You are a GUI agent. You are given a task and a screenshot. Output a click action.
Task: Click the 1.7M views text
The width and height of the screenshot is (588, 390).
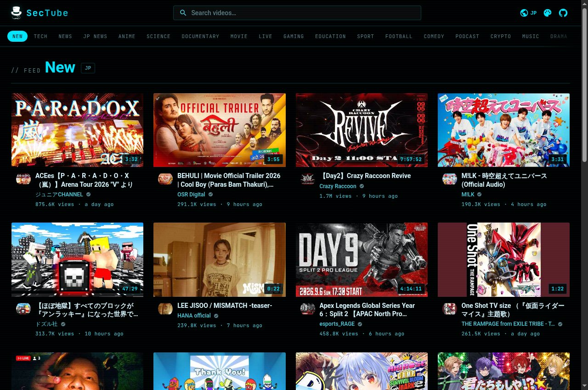coord(335,196)
